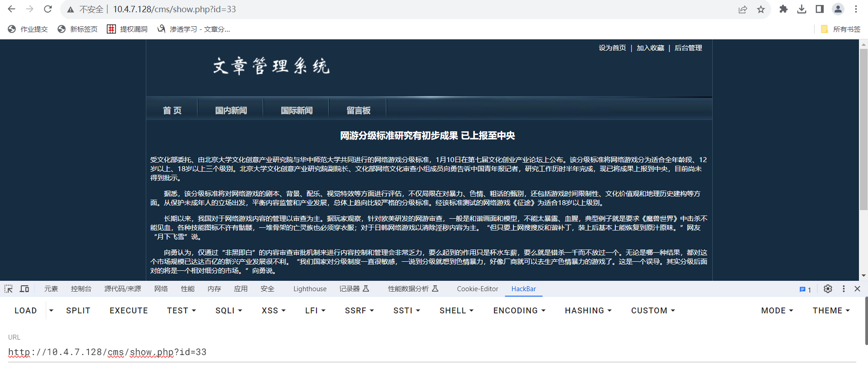Viewport: 868px width, 365px height.
Task: Click the HackBar SPLIT button
Action: coord(78,311)
